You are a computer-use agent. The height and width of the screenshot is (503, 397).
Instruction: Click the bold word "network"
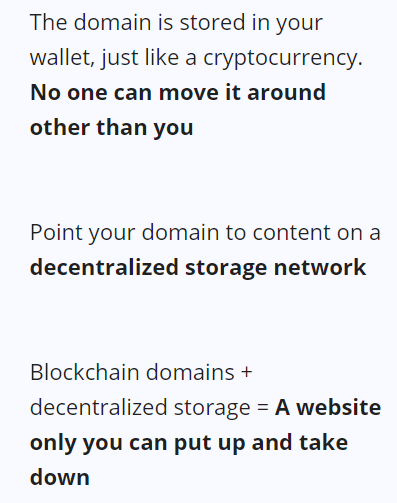point(320,267)
